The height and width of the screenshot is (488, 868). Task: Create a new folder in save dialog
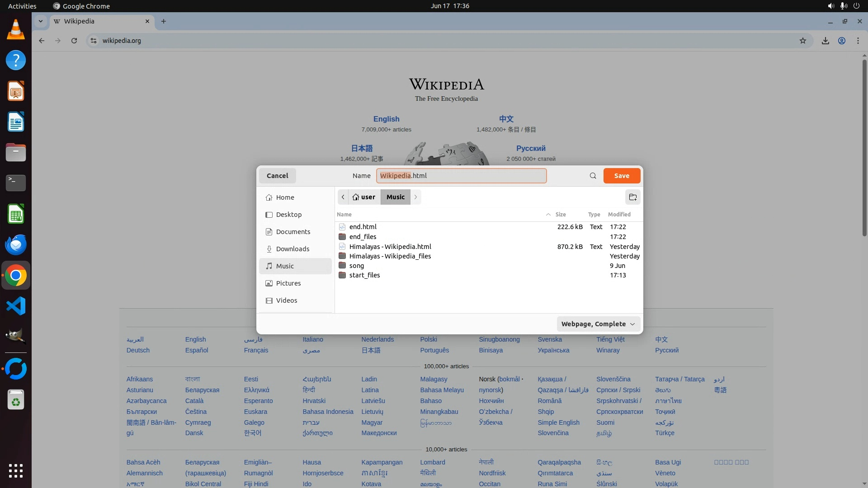632,197
